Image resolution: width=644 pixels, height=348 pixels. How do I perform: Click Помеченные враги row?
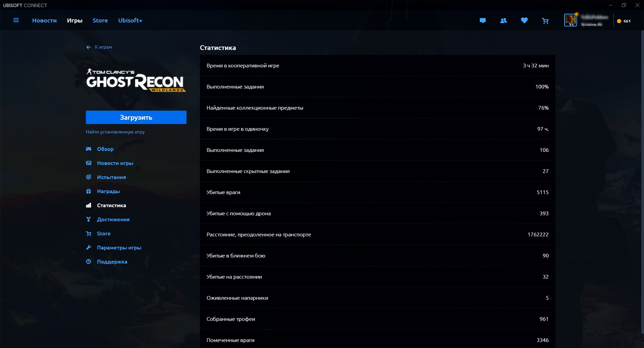coord(377,339)
